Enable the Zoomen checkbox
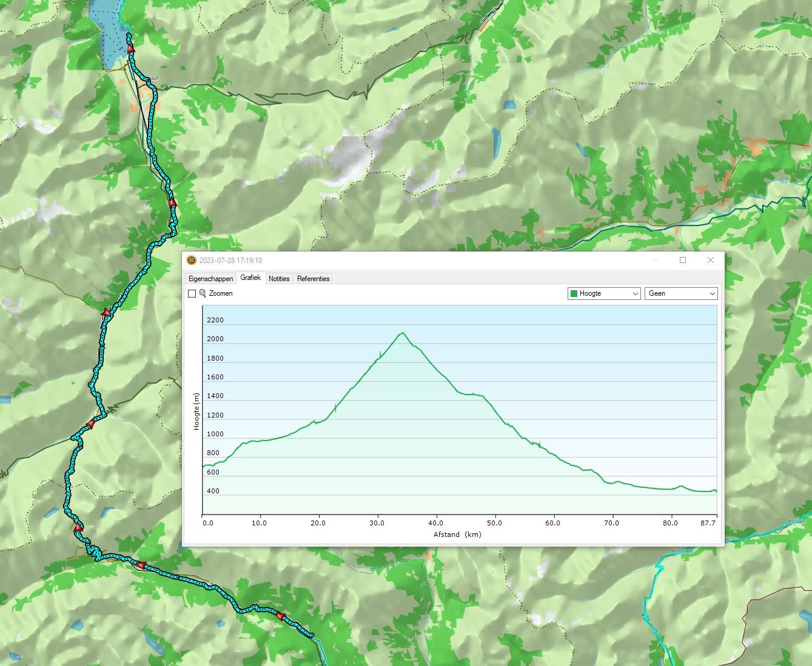This screenshot has height=666, width=812. point(192,294)
